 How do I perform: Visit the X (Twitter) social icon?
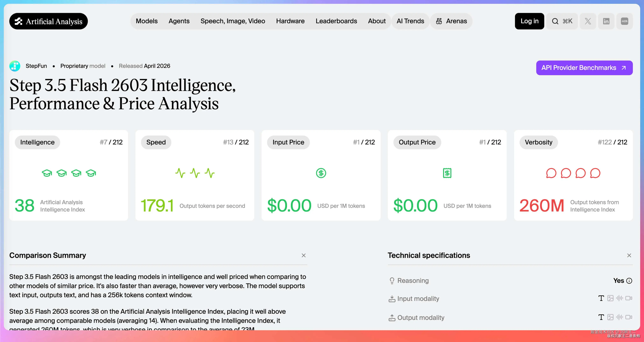[588, 21]
